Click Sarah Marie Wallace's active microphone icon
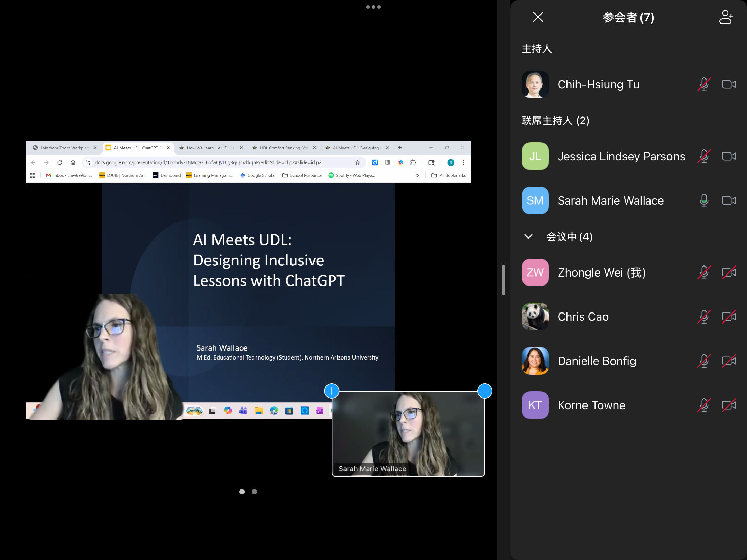 (703, 200)
